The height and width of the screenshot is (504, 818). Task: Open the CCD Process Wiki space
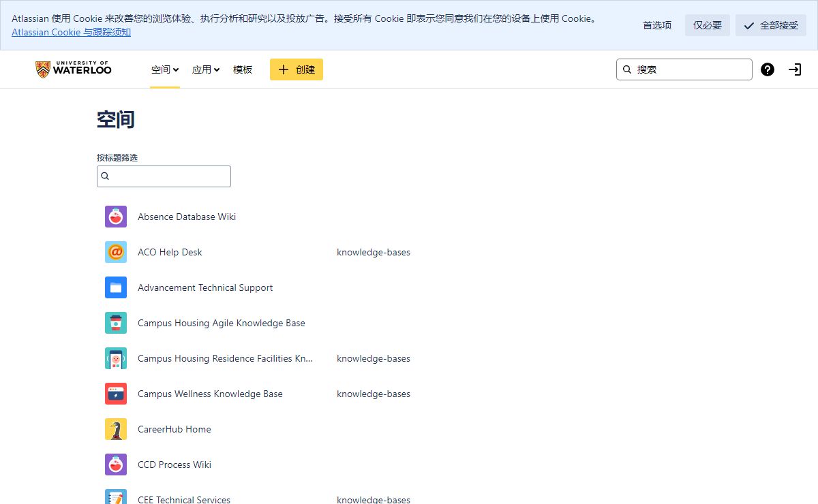(x=175, y=464)
